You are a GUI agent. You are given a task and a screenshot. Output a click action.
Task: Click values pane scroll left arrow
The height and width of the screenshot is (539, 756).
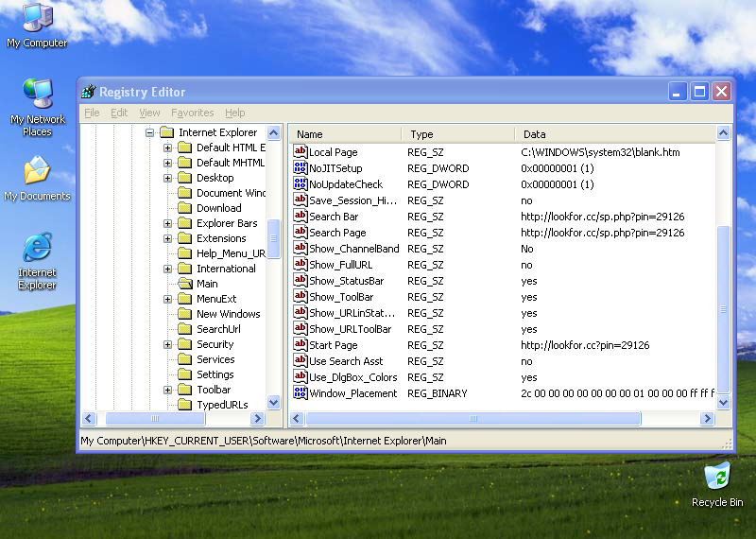coord(297,418)
